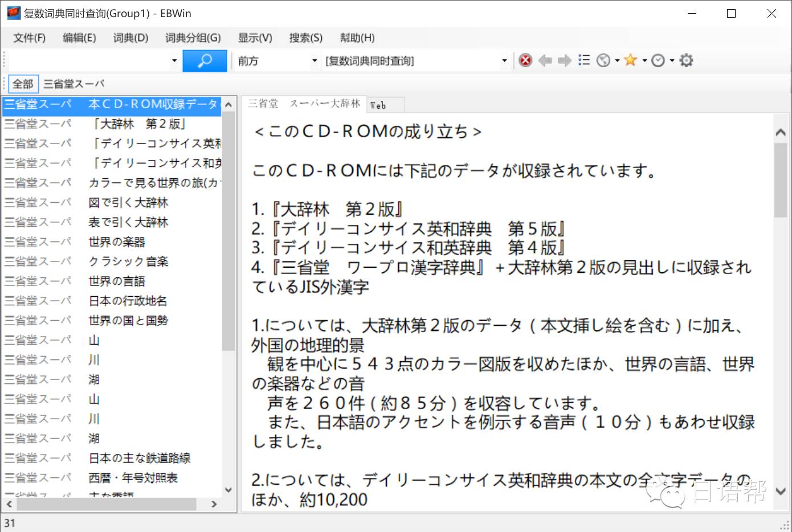Image resolution: width=792 pixels, height=532 pixels.
Task: Select the 表で引く大辞林 entry
Action: [x=112, y=222]
